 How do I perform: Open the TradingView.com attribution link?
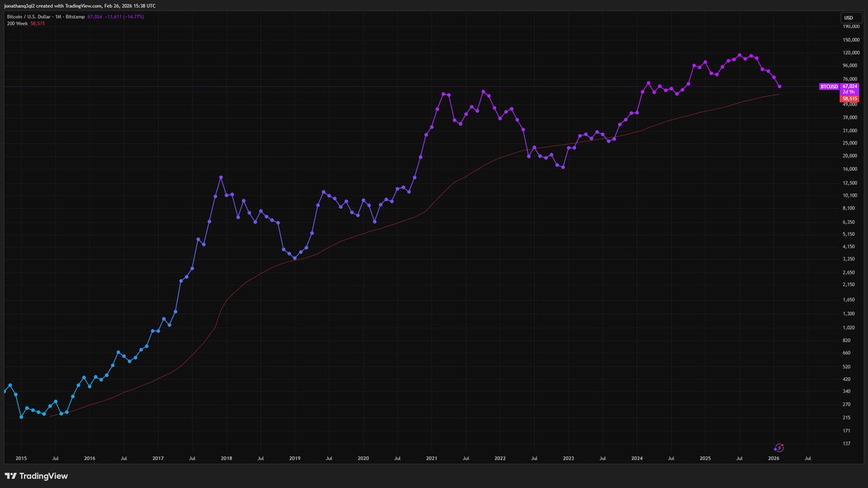(x=82, y=5)
